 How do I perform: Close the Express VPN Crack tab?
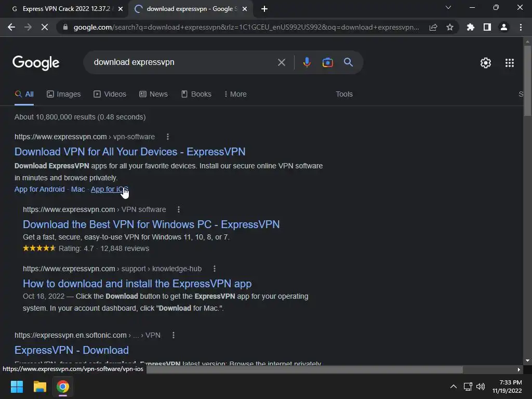pyautogui.click(x=121, y=9)
